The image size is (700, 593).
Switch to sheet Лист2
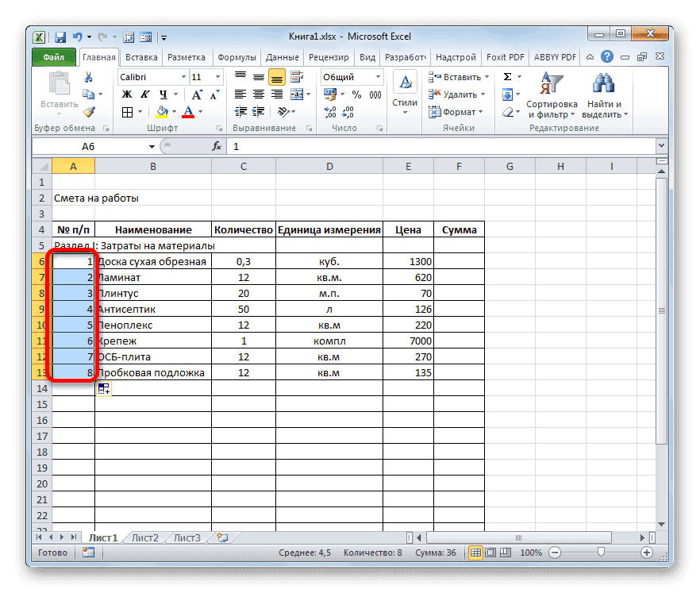click(x=145, y=537)
